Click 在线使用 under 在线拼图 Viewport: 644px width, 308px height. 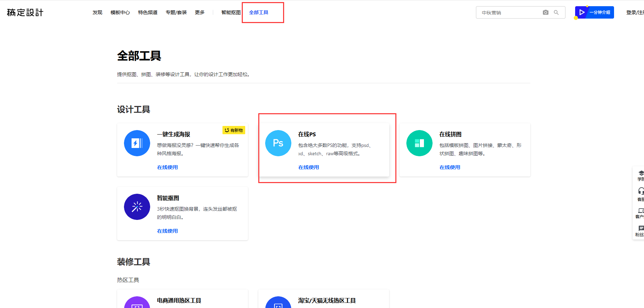click(450, 167)
